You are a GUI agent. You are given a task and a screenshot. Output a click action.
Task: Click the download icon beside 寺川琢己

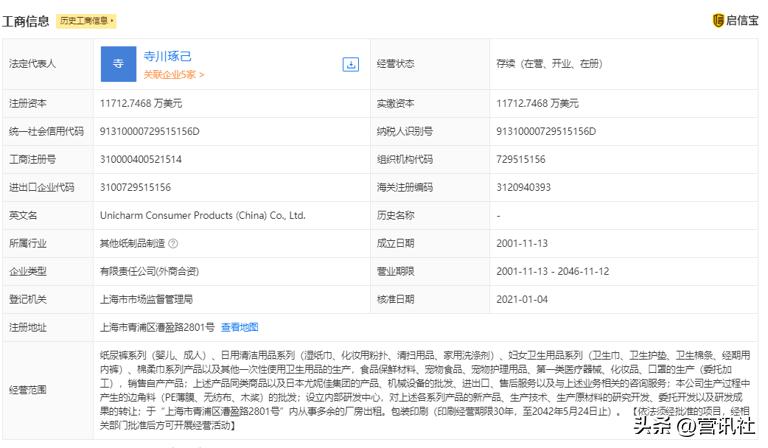pyautogui.click(x=351, y=64)
